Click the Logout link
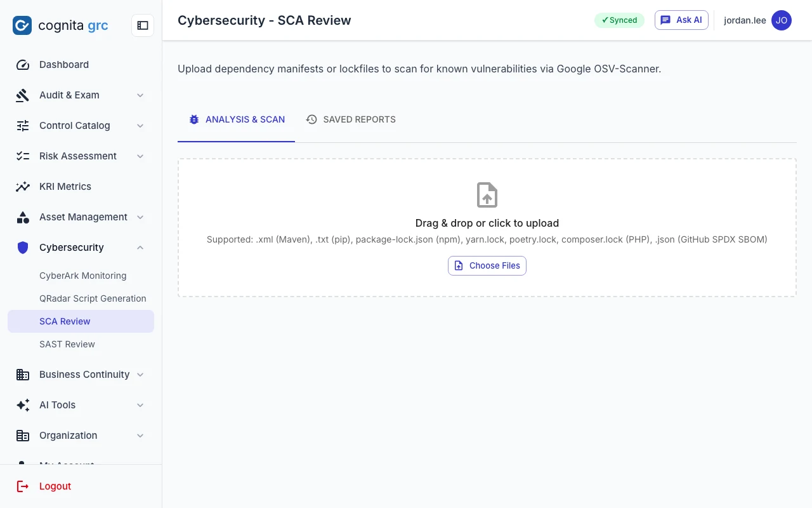Viewport: 812px width, 508px height. tap(55, 486)
